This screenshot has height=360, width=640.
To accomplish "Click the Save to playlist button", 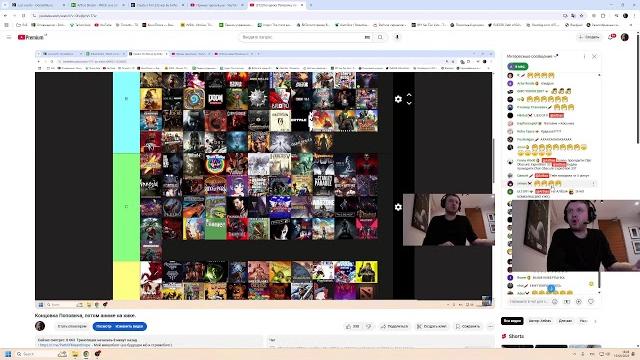I will [468, 326].
